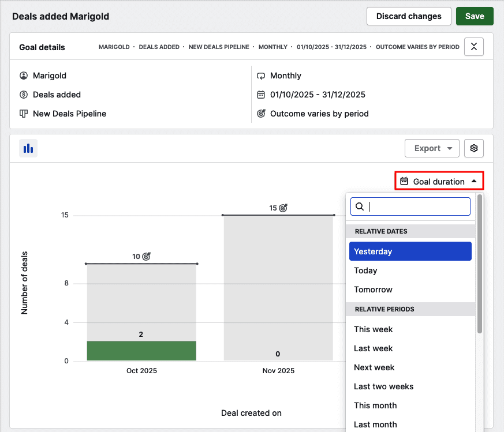Click the Deals added dollar icon
Image resolution: width=504 pixels, height=432 pixels.
tap(24, 95)
